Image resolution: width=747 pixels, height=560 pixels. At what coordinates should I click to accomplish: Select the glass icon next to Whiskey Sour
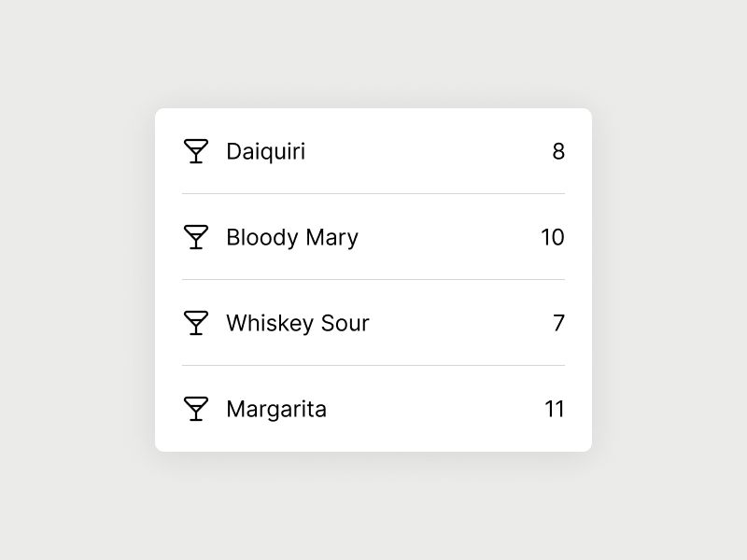click(x=195, y=323)
